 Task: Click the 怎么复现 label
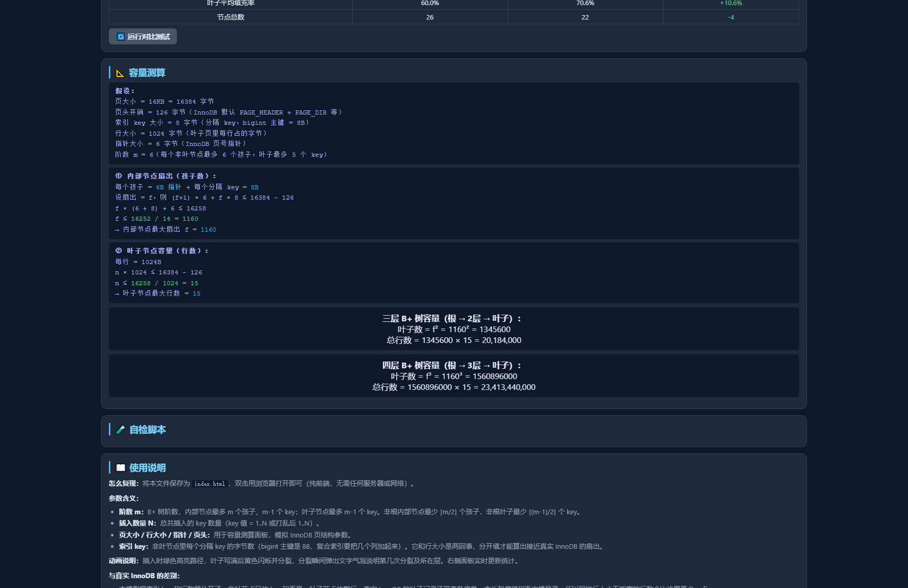pos(124,483)
